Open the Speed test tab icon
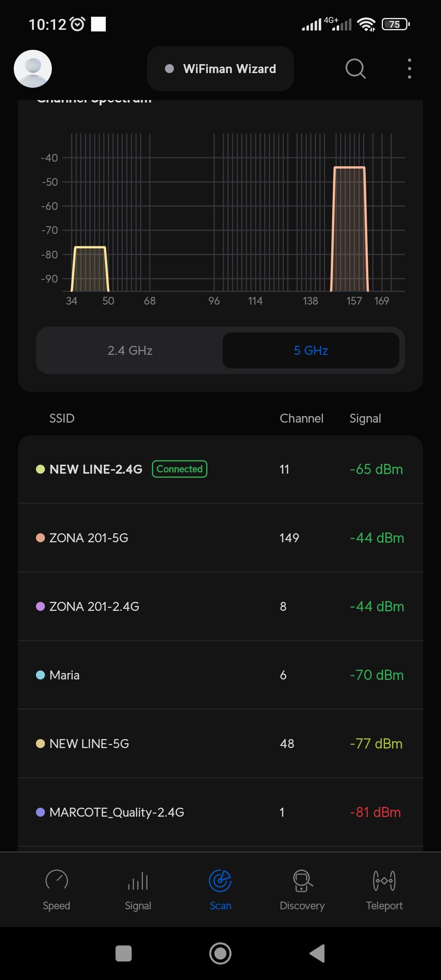 point(56,880)
